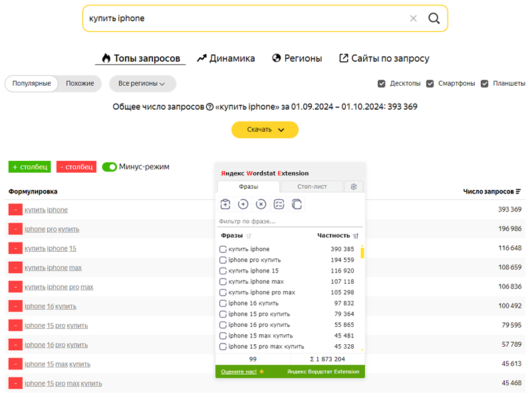Click the circled X remove icon
This screenshot has height=396, width=532.
click(x=261, y=204)
